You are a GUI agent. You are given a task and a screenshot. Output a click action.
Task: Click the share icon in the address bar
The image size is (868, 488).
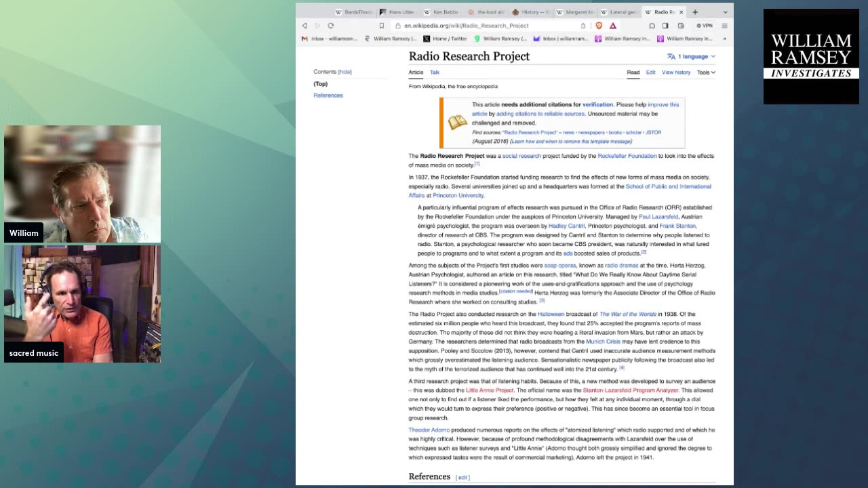(583, 26)
